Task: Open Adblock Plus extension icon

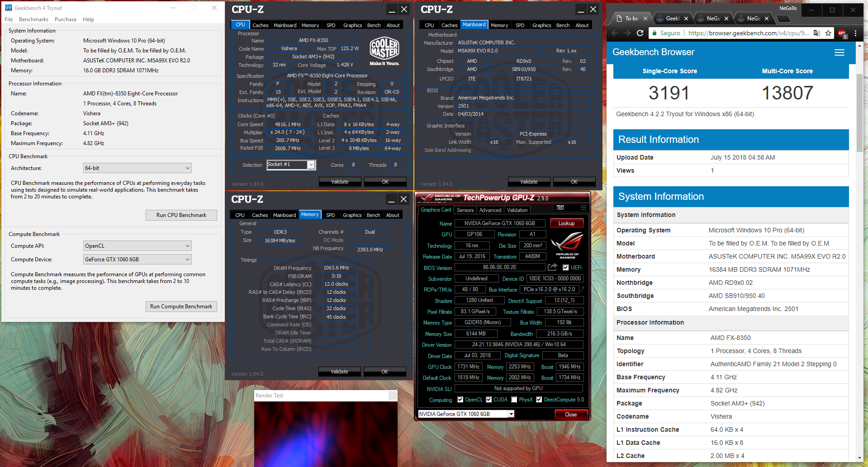Action: 842,33
